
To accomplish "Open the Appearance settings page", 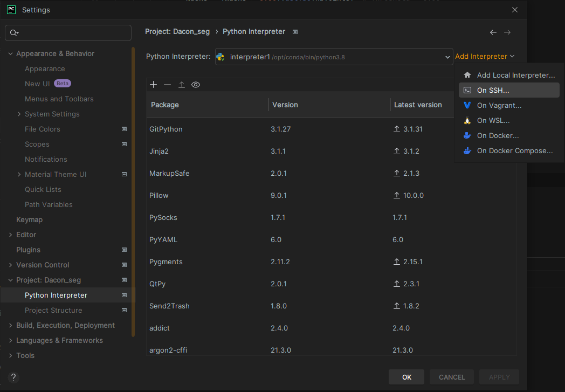I will point(45,69).
